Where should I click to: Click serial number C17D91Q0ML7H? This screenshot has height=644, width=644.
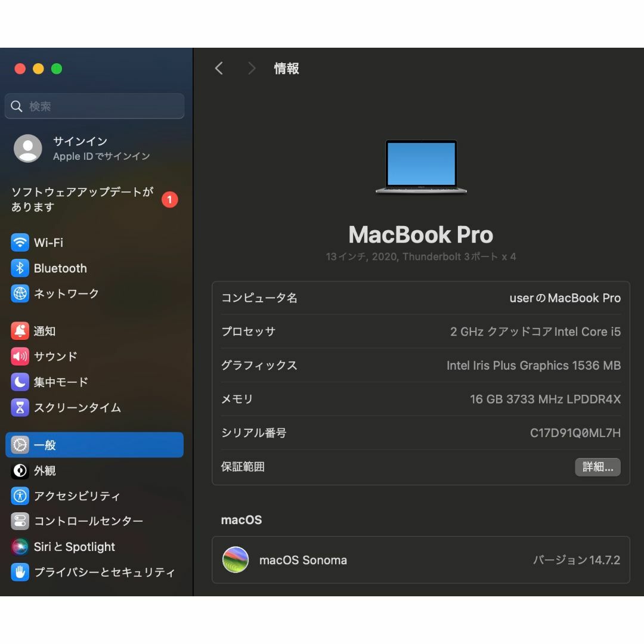(x=575, y=433)
